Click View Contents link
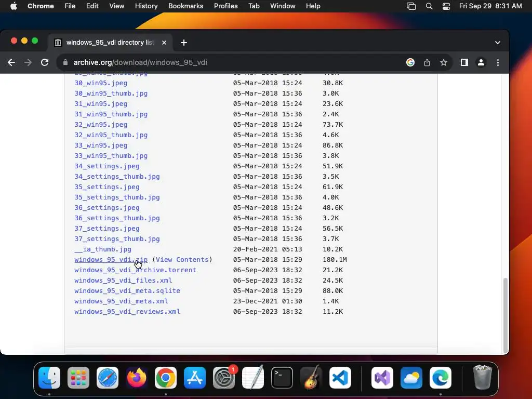This screenshot has height=399, width=532. pos(182,260)
